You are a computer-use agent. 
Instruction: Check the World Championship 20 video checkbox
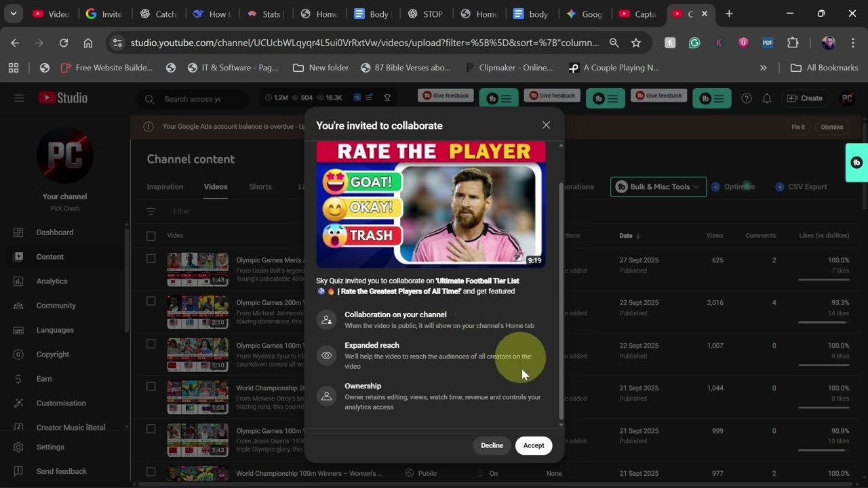point(151,386)
